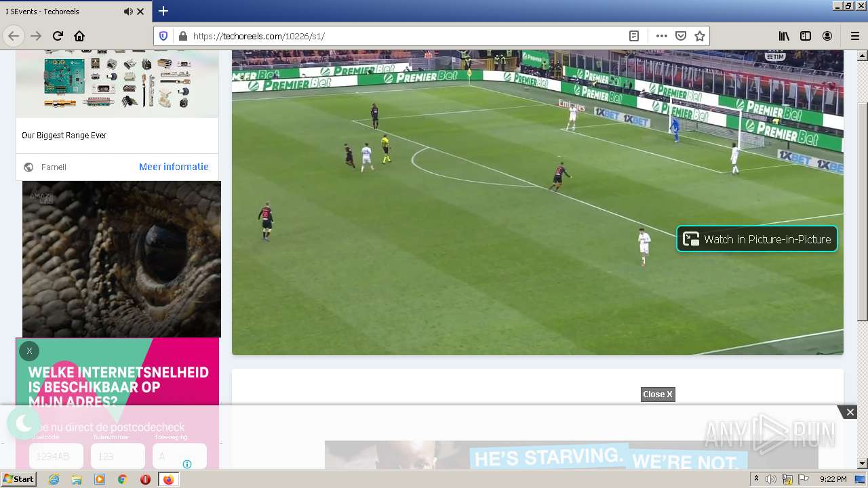
Task: Go forward with the arrow button
Action: tap(37, 36)
